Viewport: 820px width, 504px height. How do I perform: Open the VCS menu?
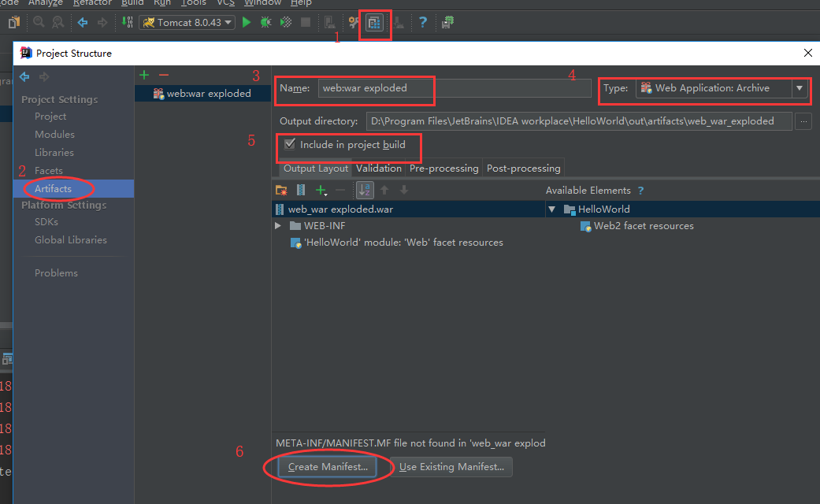point(225,3)
